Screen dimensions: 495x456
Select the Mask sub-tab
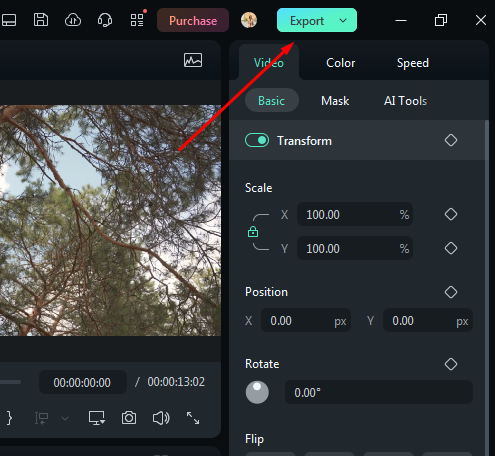tap(335, 100)
